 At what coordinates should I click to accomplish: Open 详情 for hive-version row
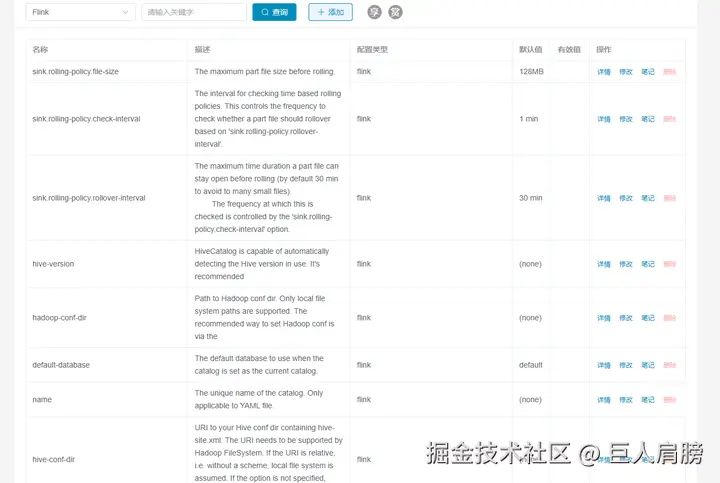coord(603,264)
